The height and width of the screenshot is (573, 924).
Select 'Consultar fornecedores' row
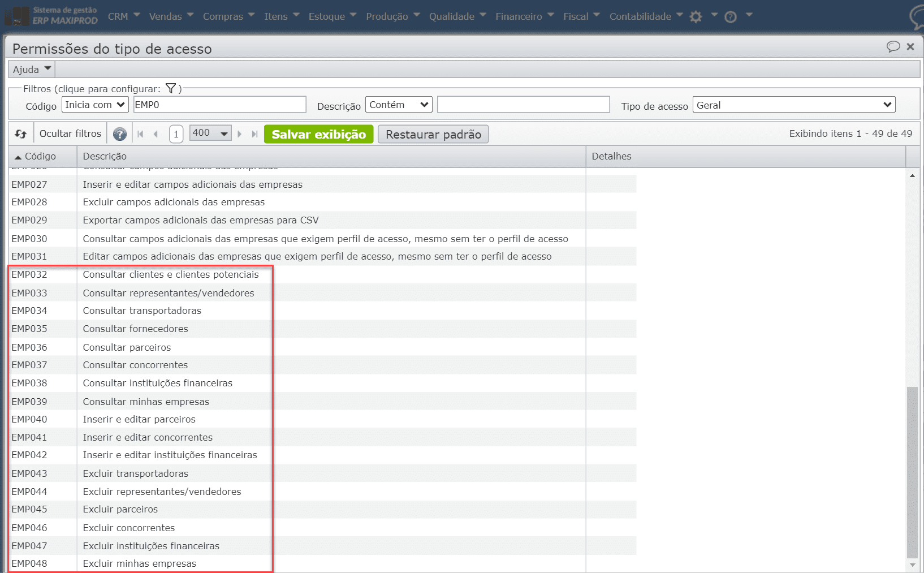322,329
